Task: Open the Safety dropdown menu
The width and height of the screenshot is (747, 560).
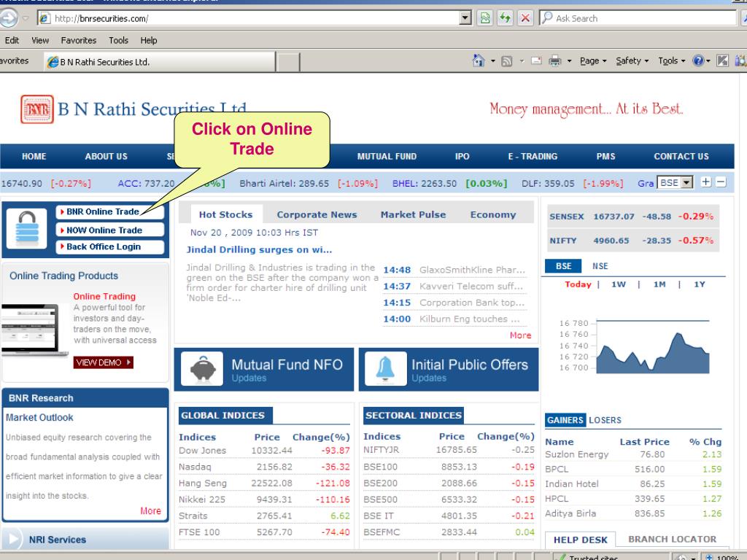Action: click(x=632, y=61)
